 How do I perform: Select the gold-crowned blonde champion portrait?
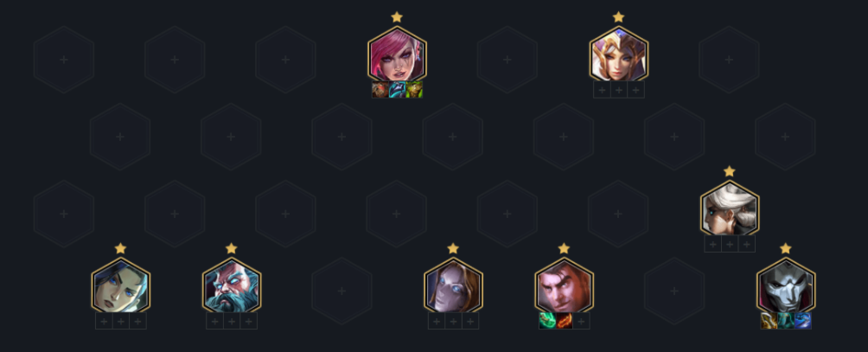(x=619, y=56)
